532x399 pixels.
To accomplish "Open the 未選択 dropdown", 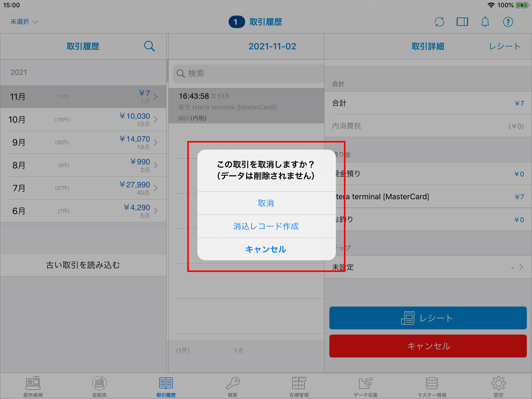I will point(24,22).
